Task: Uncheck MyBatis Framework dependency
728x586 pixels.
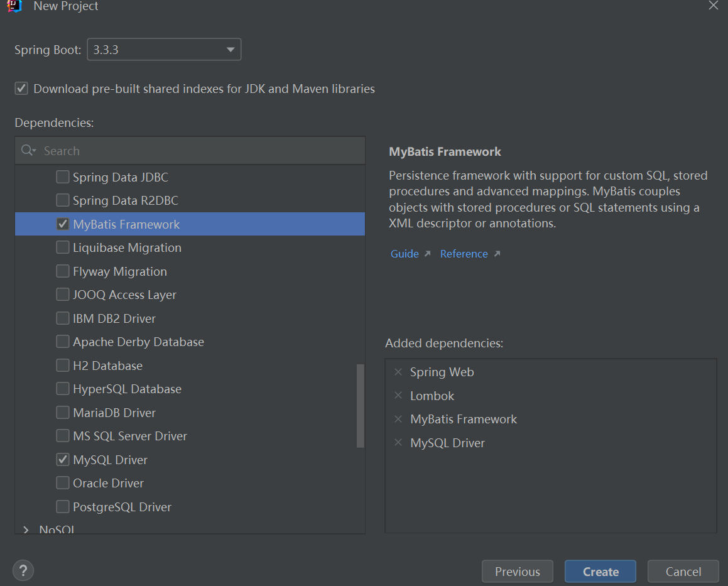Action: 63,224
